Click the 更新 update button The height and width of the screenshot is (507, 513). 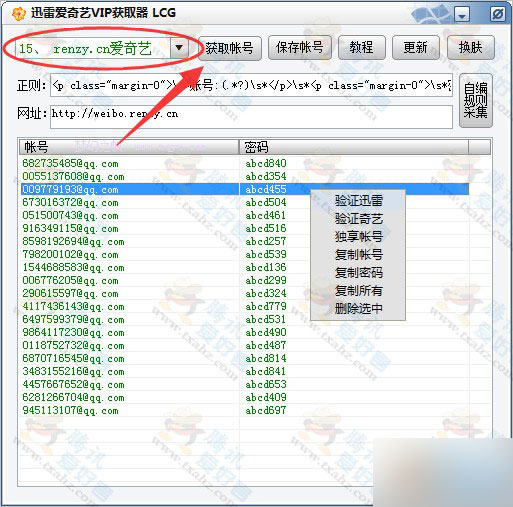(416, 48)
